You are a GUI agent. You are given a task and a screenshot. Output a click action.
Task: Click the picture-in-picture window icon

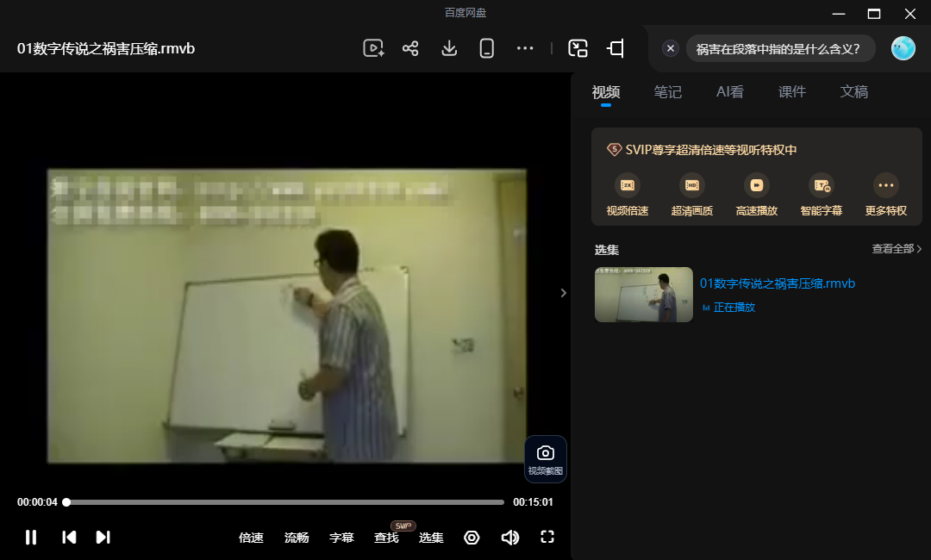578,48
